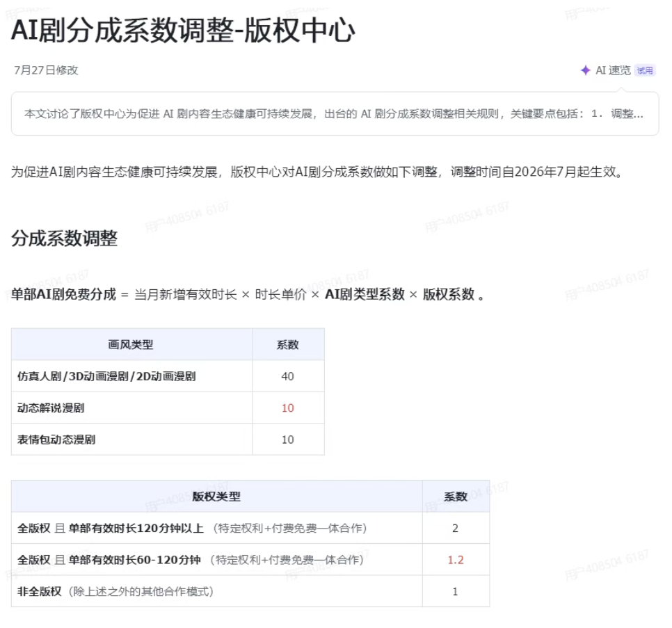This screenshot has height=628, width=672.
Task: Click the 非全版权 row text
Action: click(115, 592)
